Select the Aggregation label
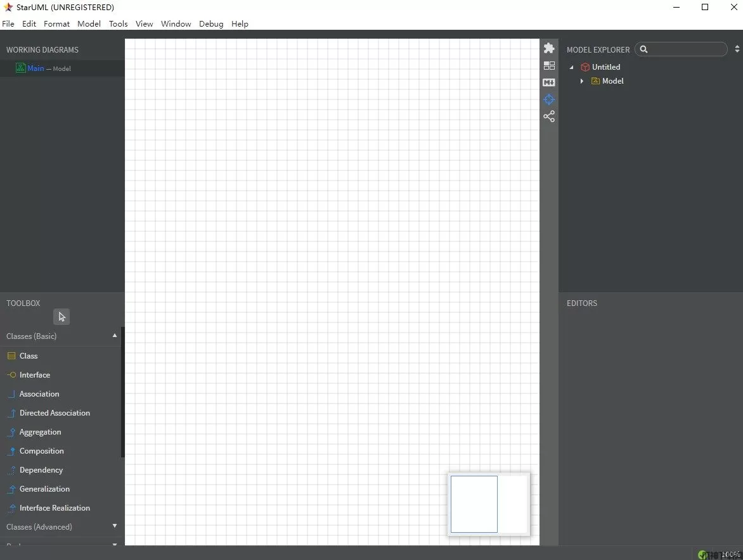This screenshot has height=560, width=743. 41,432
